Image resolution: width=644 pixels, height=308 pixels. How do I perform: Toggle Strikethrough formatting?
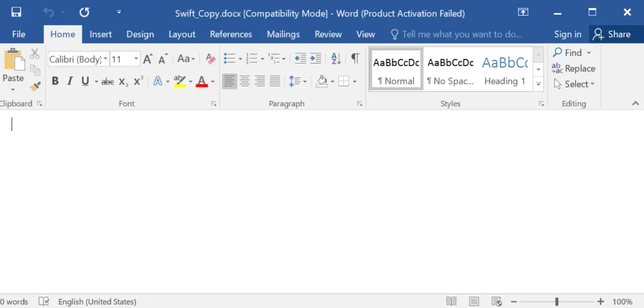(108, 81)
